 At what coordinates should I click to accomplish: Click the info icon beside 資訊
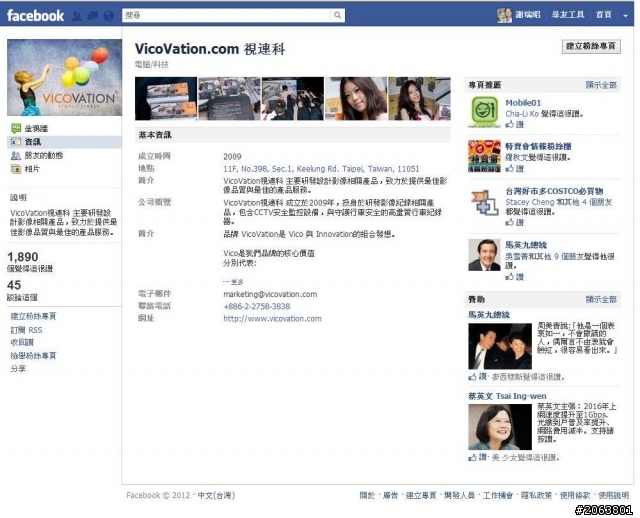point(16,142)
